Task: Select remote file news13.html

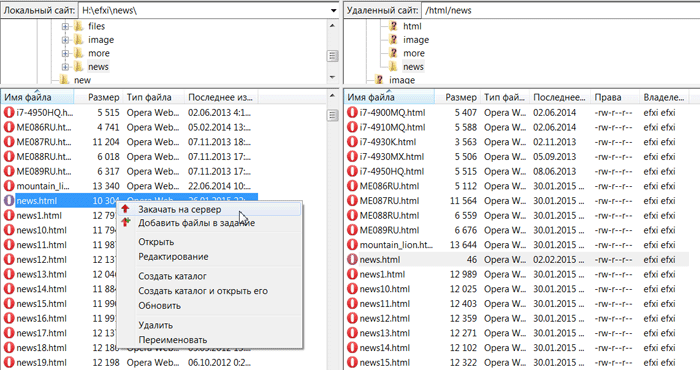Action: (385, 333)
